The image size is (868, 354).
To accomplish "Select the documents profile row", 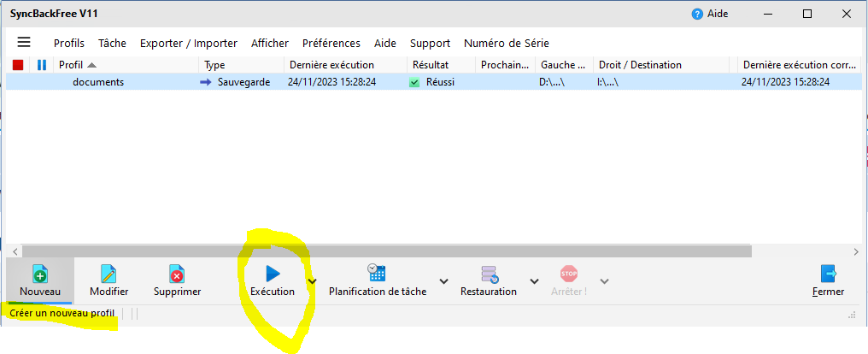I will pos(434,82).
